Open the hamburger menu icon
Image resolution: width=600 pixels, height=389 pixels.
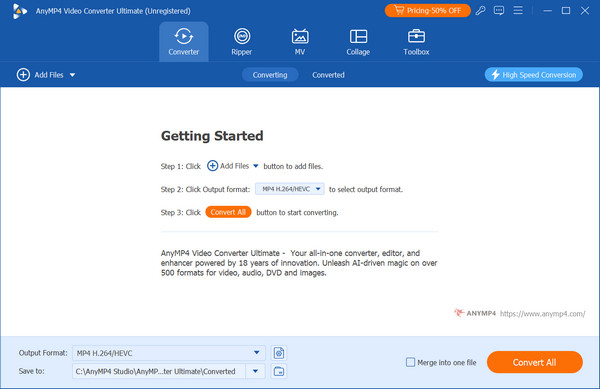tap(518, 10)
